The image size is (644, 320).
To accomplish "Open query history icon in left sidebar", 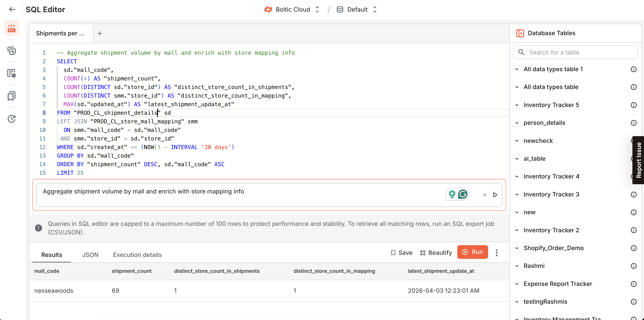I will pos(12,119).
